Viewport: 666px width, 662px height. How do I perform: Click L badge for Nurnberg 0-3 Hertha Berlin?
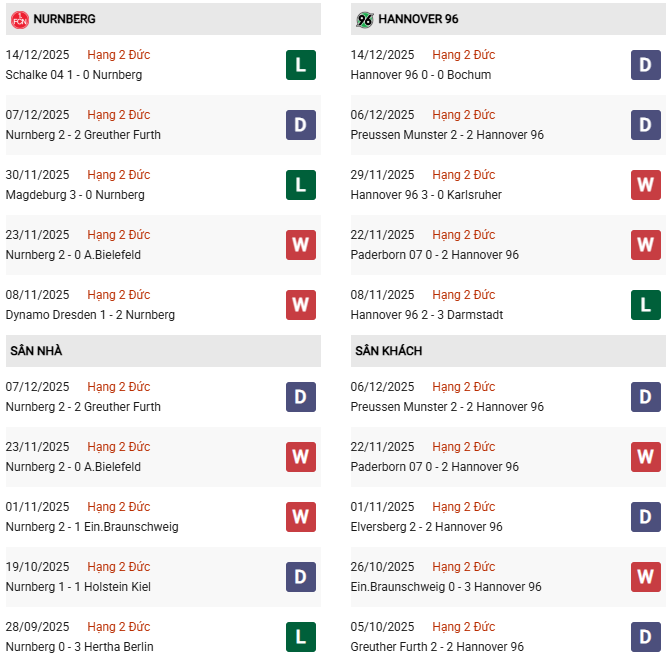tap(301, 637)
